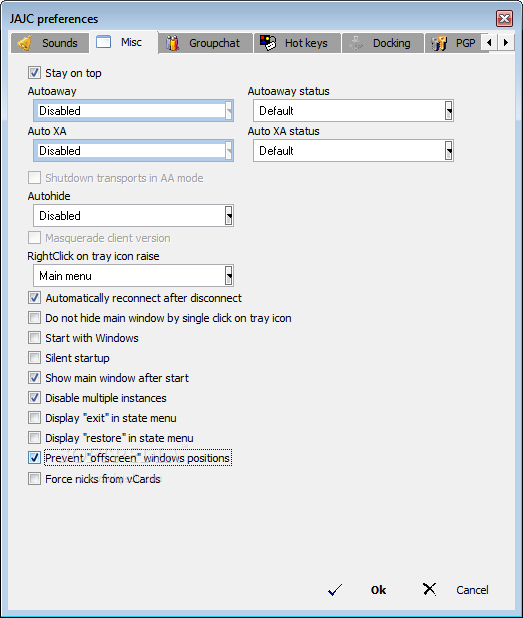
Task: Open the Autoaway dropdown
Action: pyautogui.click(x=133, y=110)
